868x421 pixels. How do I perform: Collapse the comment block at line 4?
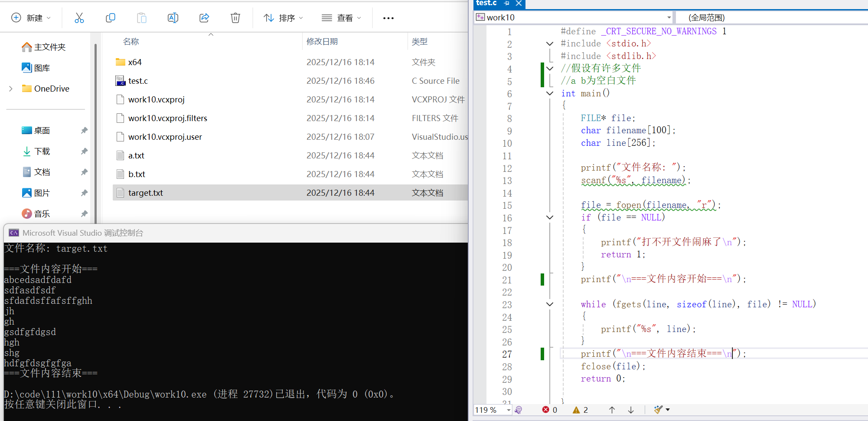pyautogui.click(x=550, y=69)
